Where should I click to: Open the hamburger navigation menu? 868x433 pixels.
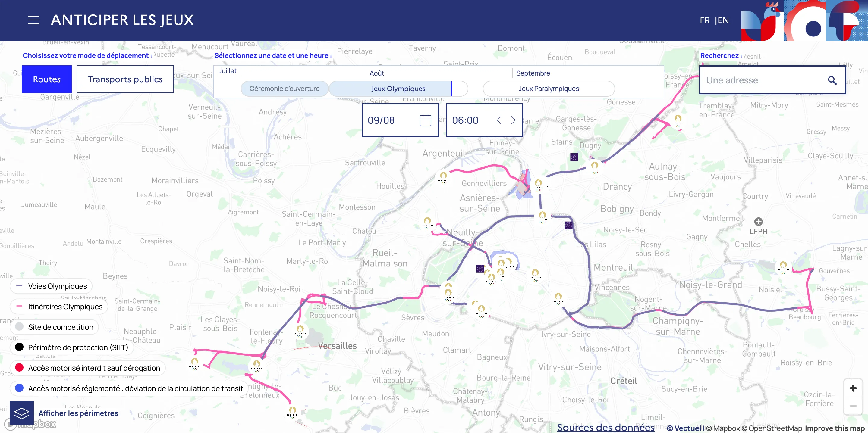point(33,20)
